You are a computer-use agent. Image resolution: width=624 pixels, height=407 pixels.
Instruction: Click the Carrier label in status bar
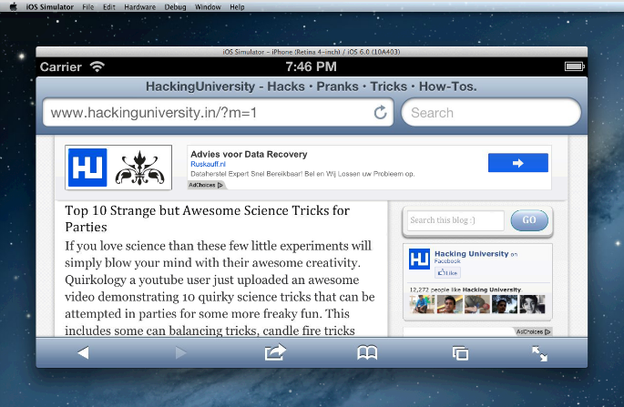coord(60,66)
